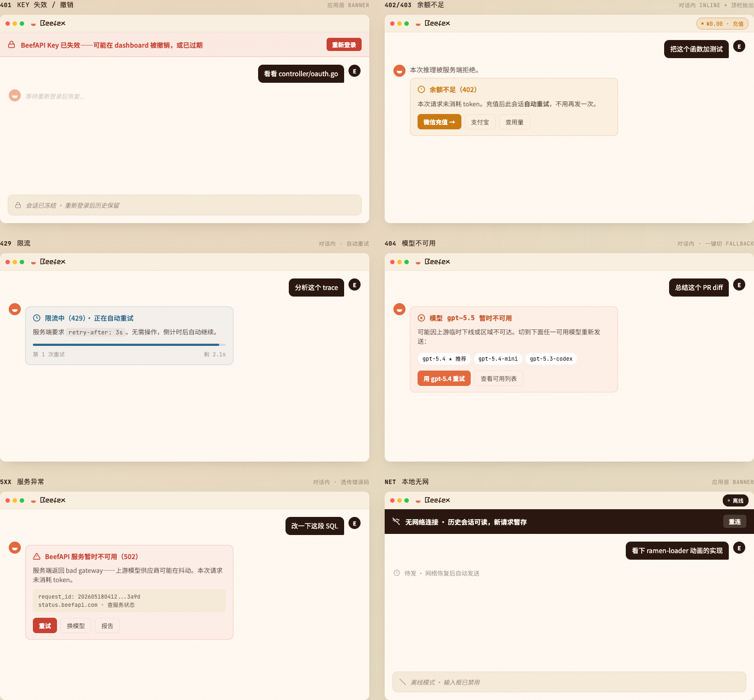Choose the 支付宝 payment option
The height and width of the screenshot is (700, 754).
pyautogui.click(x=480, y=122)
